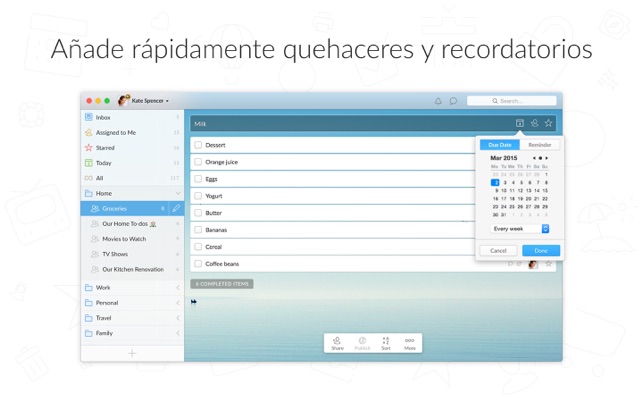This screenshot has width=643, height=402.
Task: Click the Assigned to Me person icon
Action: click(x=89, y=132)
